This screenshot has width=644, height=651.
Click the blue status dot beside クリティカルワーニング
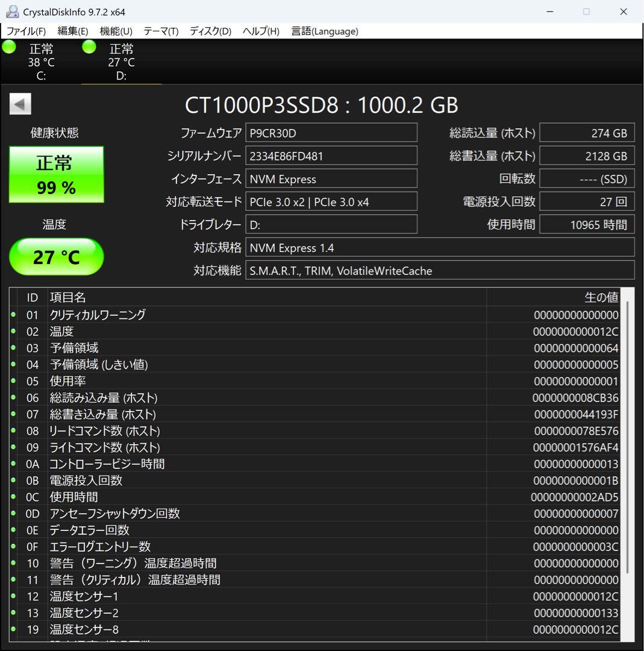pyautogui.click(x=14, y=314)
